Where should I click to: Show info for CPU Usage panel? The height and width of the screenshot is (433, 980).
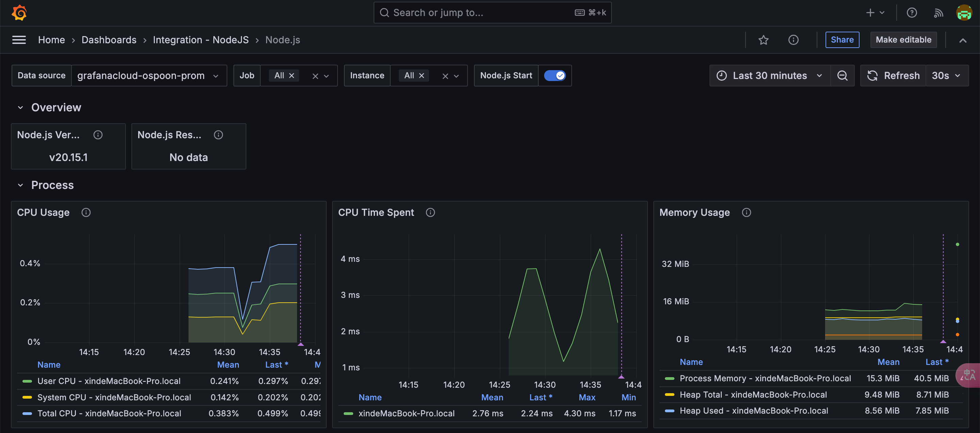pos(86,213)
